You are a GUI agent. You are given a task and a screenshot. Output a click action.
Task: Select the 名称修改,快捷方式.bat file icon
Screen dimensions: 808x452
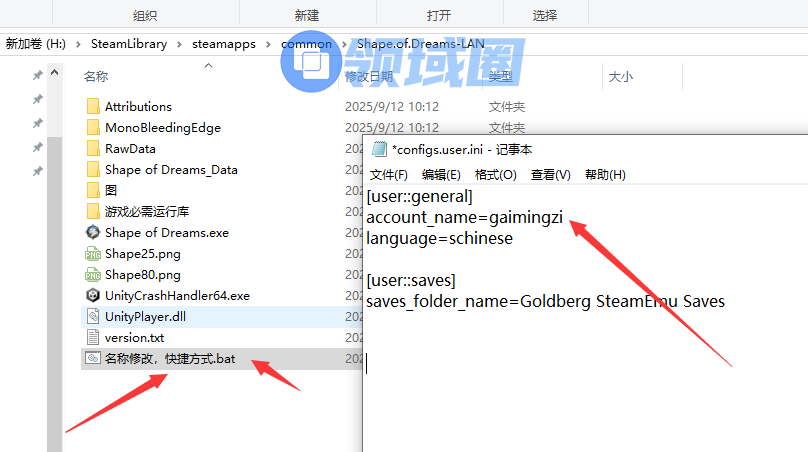(x=93, y=358)
